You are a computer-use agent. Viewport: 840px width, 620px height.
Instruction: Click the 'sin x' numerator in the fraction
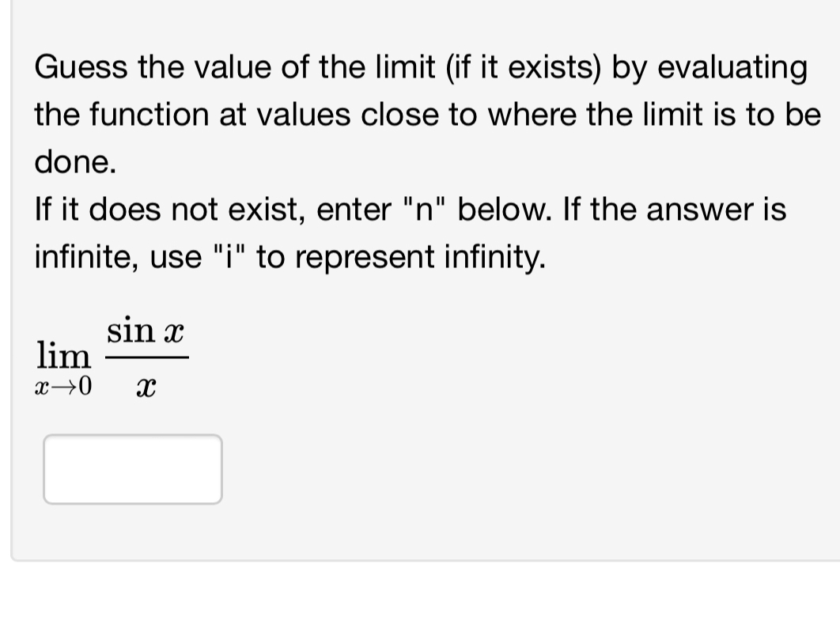tap(145, 331)
